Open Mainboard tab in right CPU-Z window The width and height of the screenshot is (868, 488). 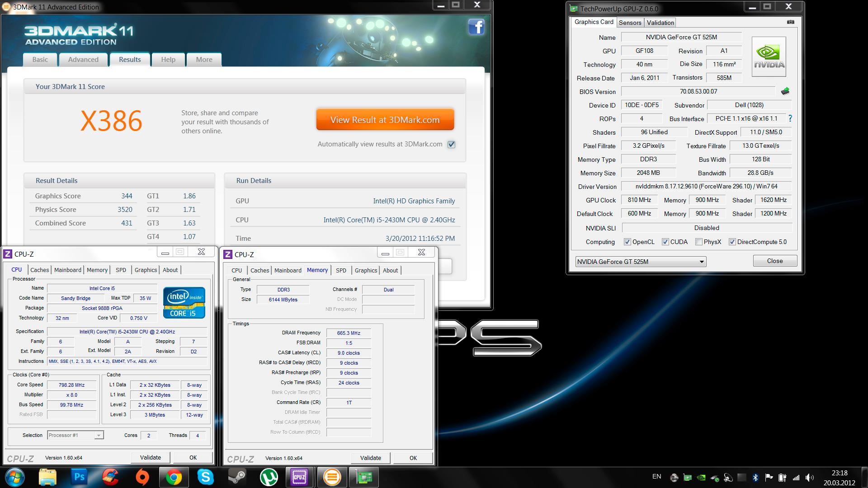[288, 270]
